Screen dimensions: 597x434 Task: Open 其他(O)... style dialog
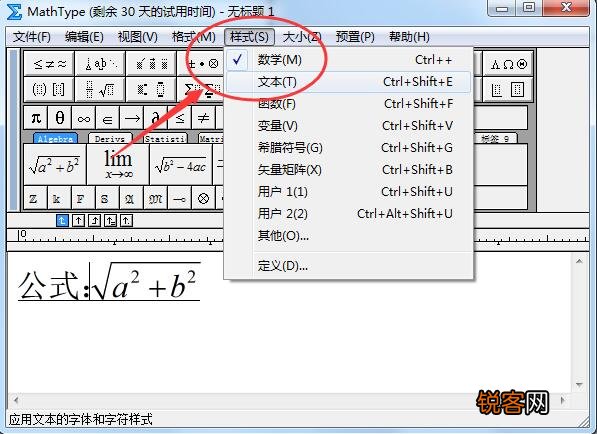(348, 236)
